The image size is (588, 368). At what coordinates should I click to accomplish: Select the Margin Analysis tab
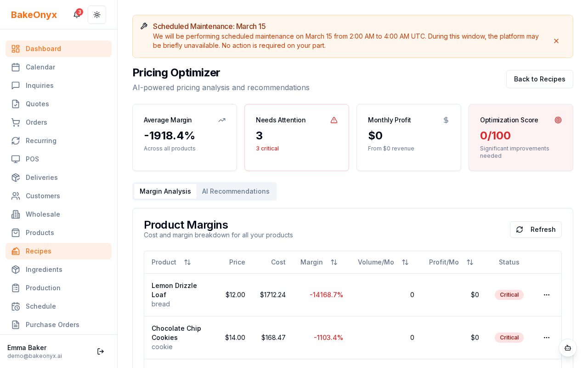tap(165, 191)
